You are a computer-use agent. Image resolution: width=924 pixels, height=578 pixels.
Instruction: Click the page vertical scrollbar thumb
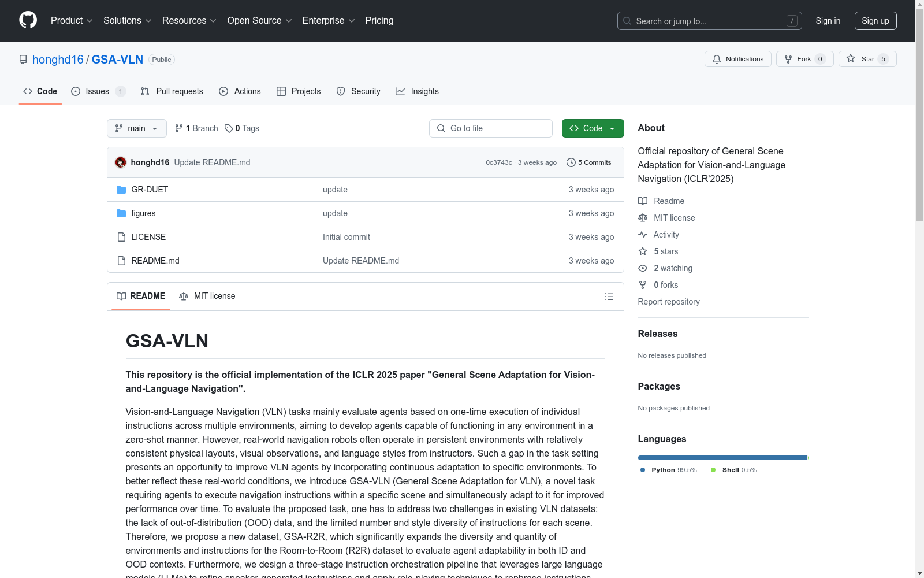[919, 114]
